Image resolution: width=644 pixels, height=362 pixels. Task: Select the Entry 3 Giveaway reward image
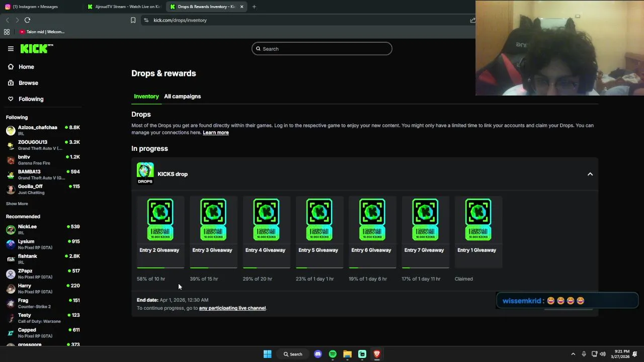pos(213,219)
